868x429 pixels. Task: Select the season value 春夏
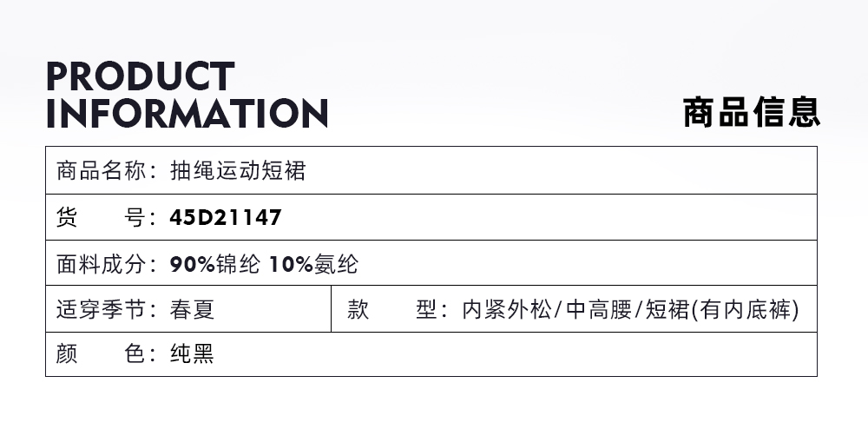(x=192, y=309)
